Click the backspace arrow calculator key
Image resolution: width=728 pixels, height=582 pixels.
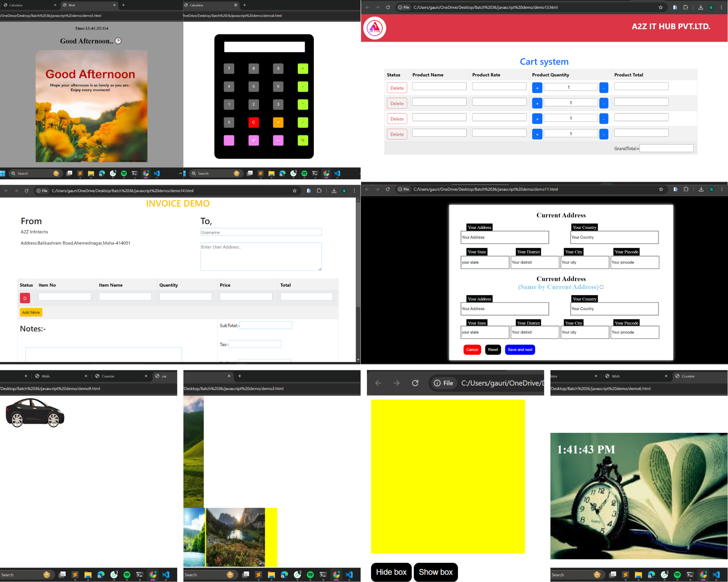278,140
